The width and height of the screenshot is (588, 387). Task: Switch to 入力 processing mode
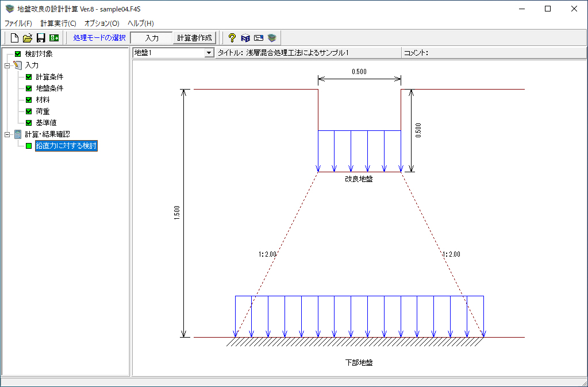152,38
